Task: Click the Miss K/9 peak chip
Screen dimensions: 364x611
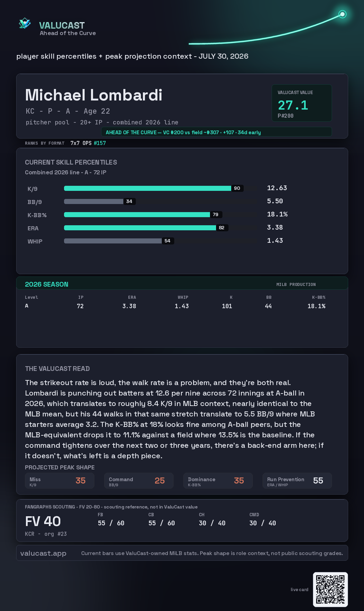Action: coord(60,481)
